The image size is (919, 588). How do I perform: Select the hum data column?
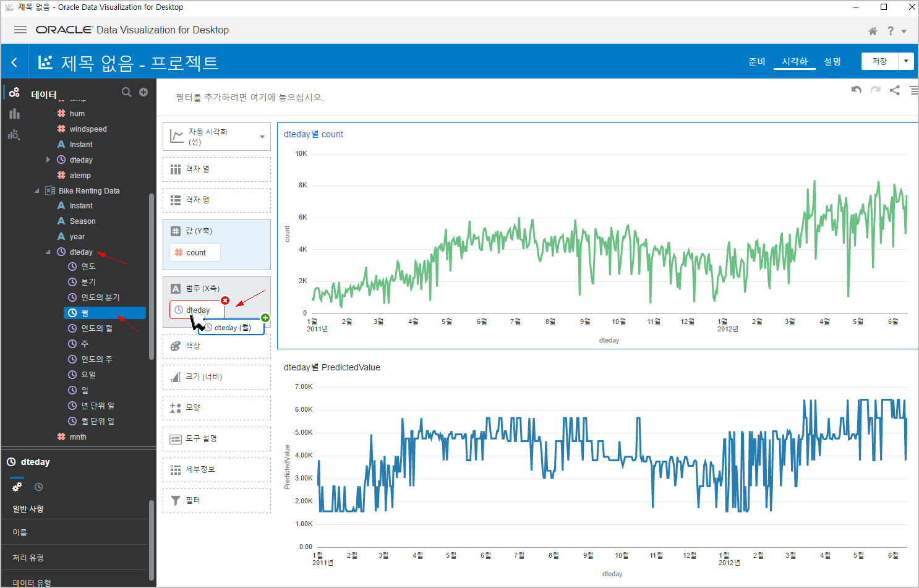click(77, 114)
